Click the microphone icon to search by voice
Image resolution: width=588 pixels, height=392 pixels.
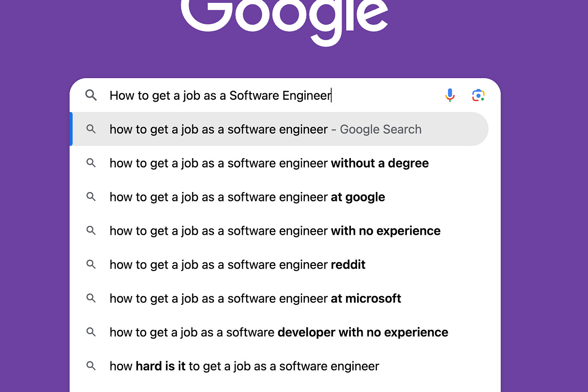click(x=450, y=95)
